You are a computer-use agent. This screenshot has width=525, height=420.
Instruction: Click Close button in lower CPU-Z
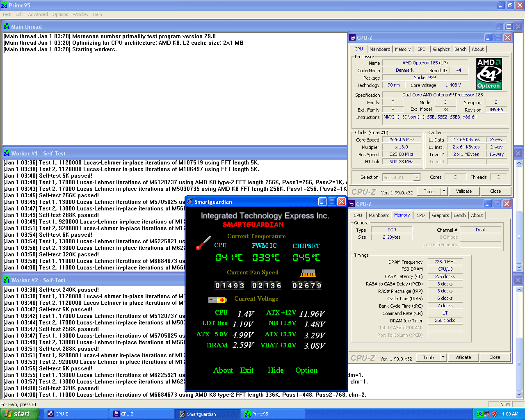pos(495,357)
